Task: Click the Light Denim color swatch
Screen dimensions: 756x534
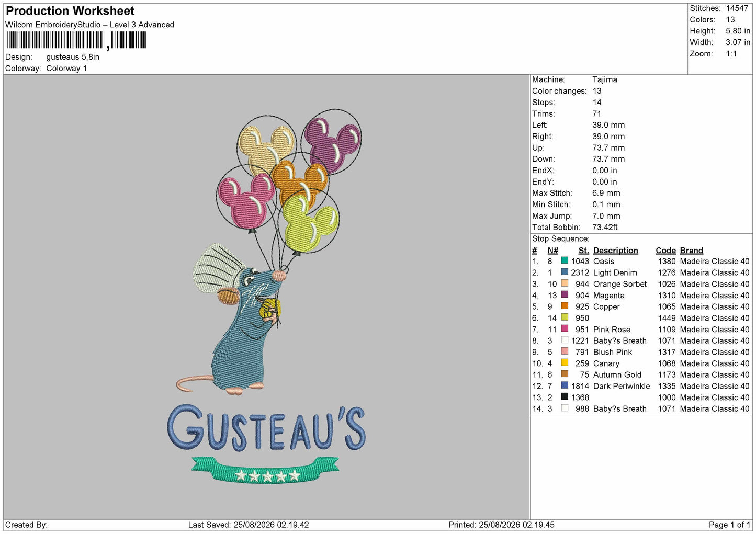Action: [x=565, y=272]
